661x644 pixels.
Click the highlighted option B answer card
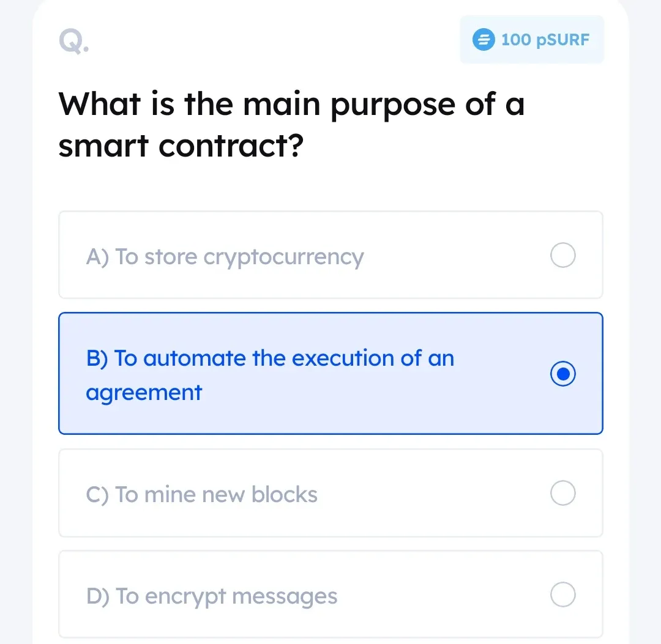tap(330, 374)
